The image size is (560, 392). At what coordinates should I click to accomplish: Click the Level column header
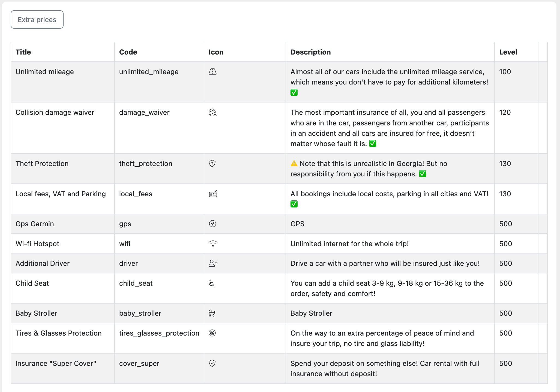[508, 52]
